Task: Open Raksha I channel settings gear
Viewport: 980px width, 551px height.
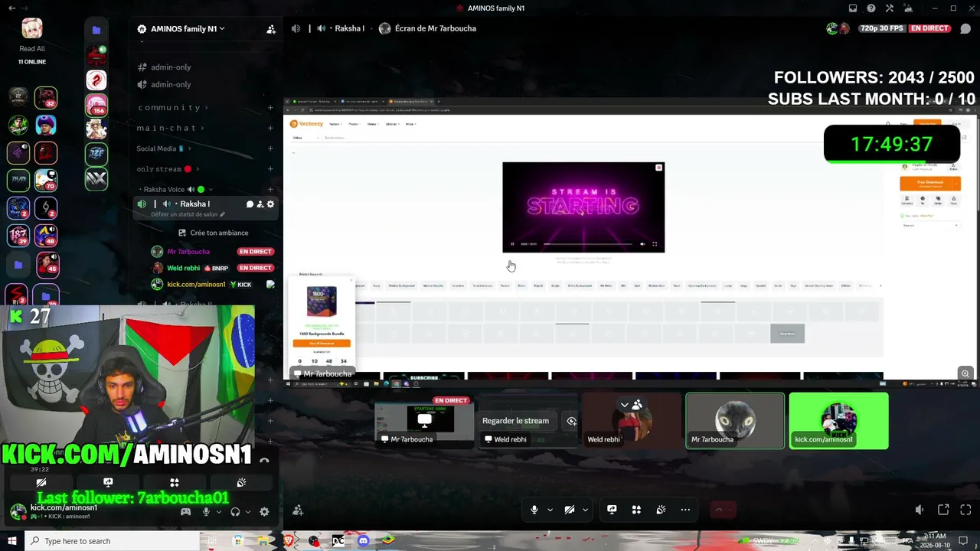Action: [270, 204]
